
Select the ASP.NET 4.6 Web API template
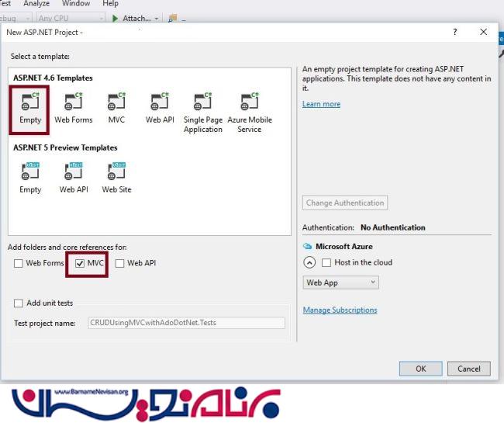[160, 109]
